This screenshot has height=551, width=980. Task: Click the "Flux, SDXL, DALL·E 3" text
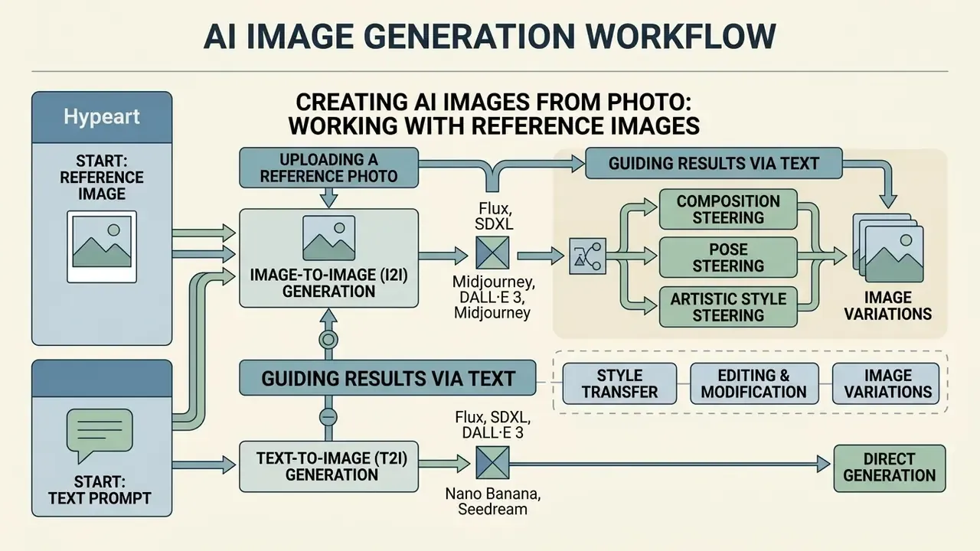[492, 426]
